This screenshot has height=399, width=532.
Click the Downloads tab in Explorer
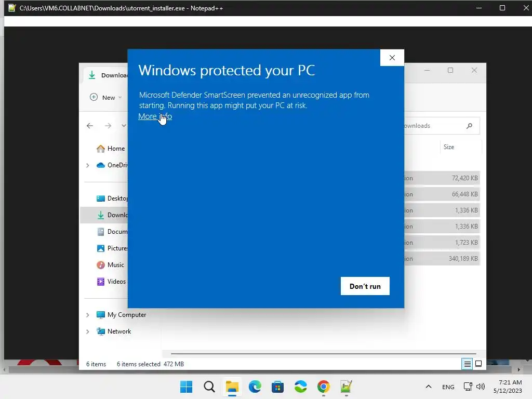coord(106,75)
